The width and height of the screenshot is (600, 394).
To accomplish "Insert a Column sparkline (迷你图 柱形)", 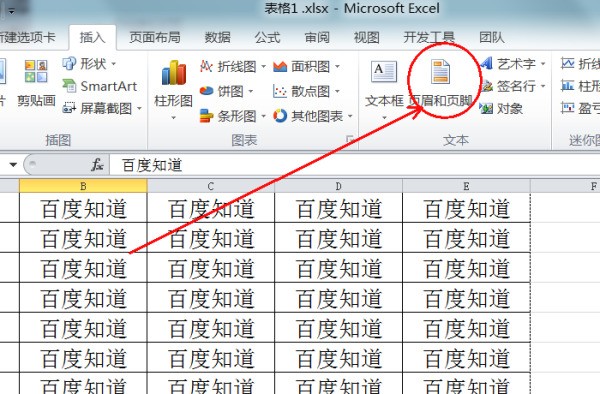I will 580,86.
